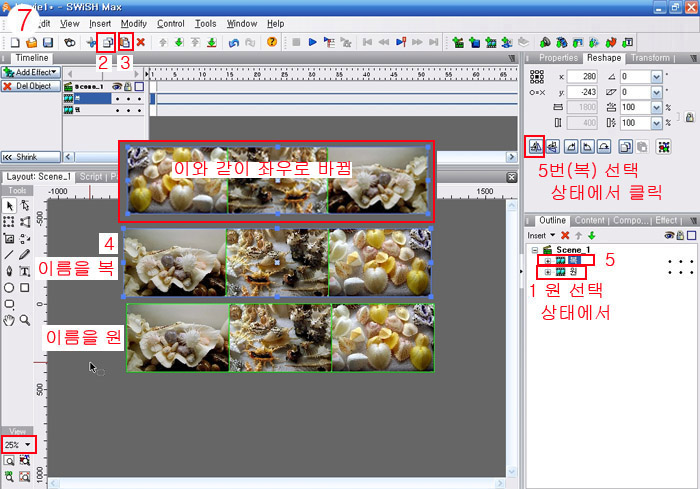This screenshot has height=489, width=700.
Task: Click the red X Delete toolbar icon
Action: (x=141, y=42)
